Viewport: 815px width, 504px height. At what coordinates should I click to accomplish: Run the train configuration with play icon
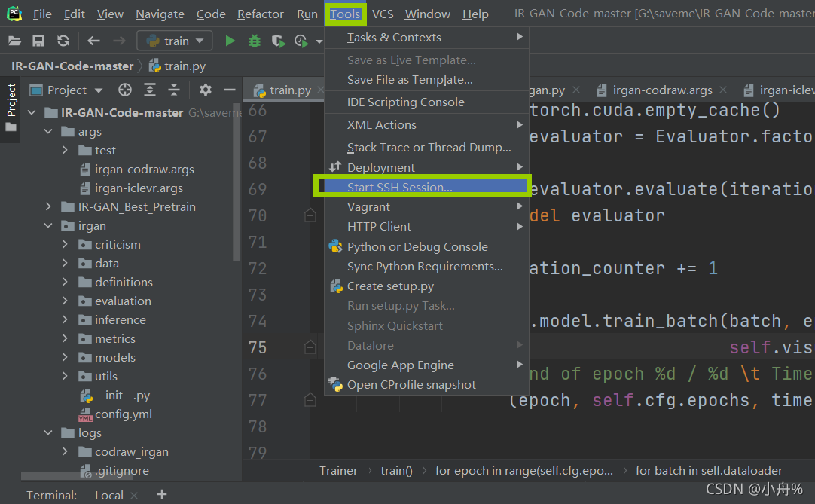click(x=230, y=41)
